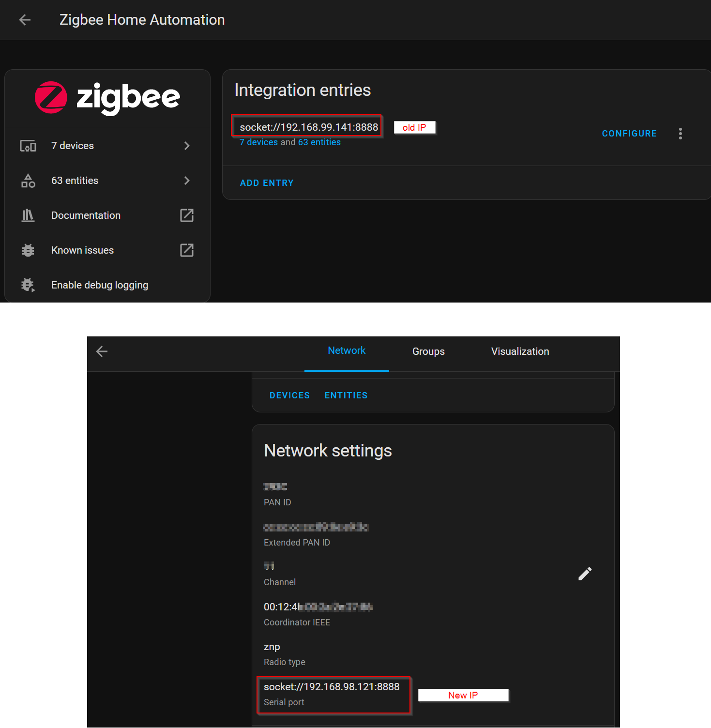The image size is (711, 728).
Task: Open the three-dot menu on the integration entry
Action: click(x=681, y=134)
